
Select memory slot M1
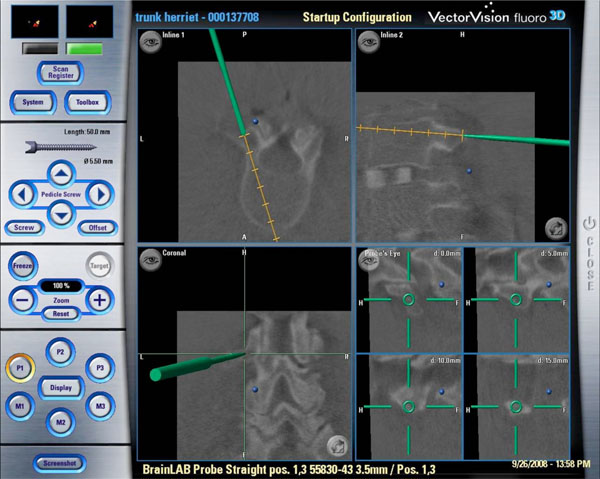[x=20, y=406]
